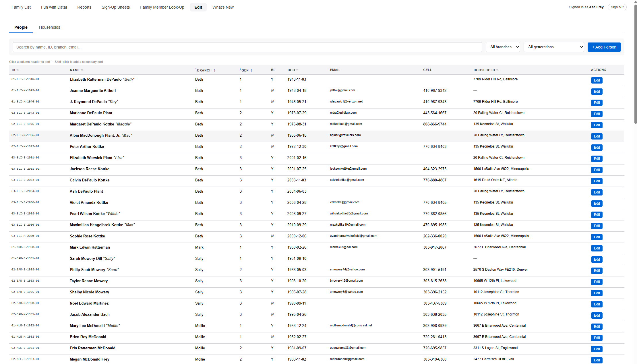The image size is (637, 364).
Task: Edit Sarah Mowery Dill's record
Action: coord(597,260)
